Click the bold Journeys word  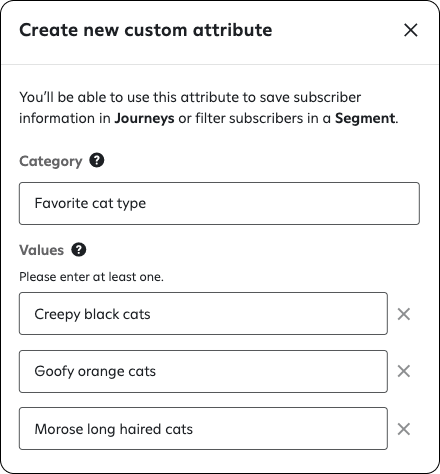[x=144, y=119]
